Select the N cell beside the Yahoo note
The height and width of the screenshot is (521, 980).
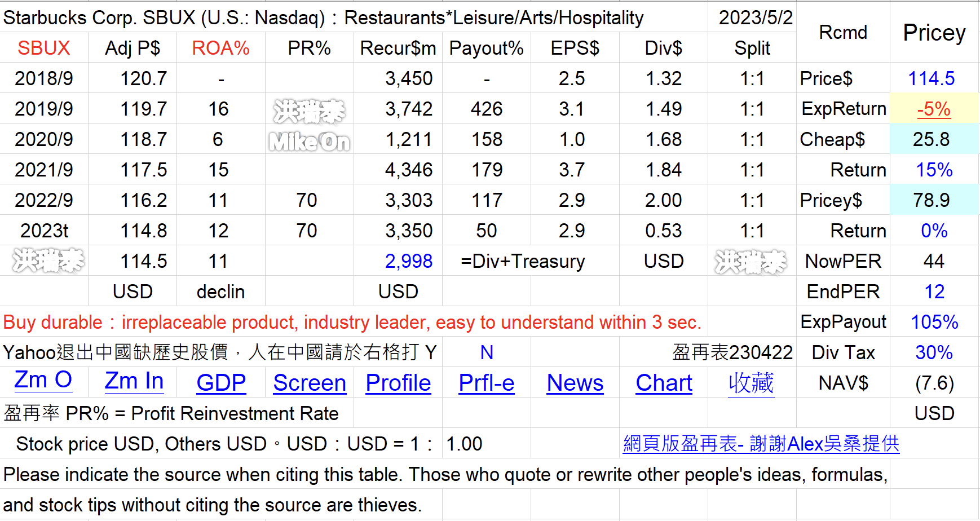coord(487,352)
